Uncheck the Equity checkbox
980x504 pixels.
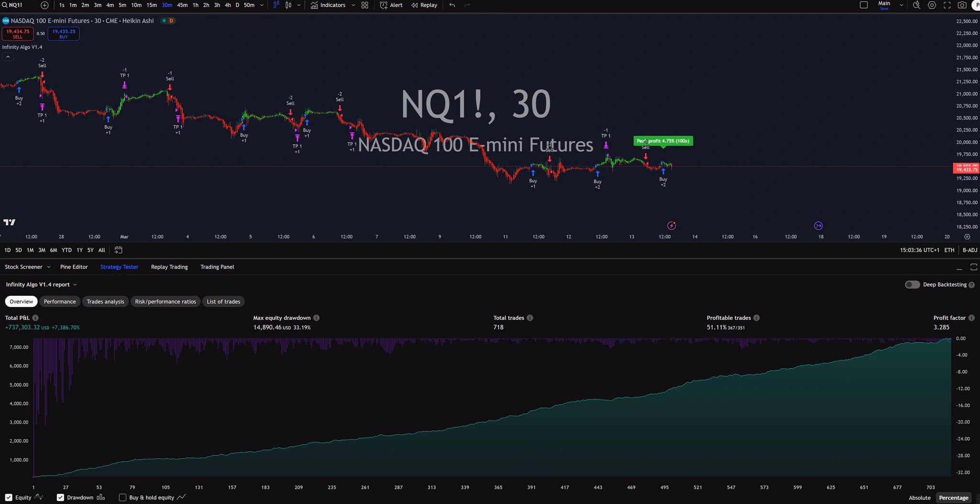tap(9, 498)
